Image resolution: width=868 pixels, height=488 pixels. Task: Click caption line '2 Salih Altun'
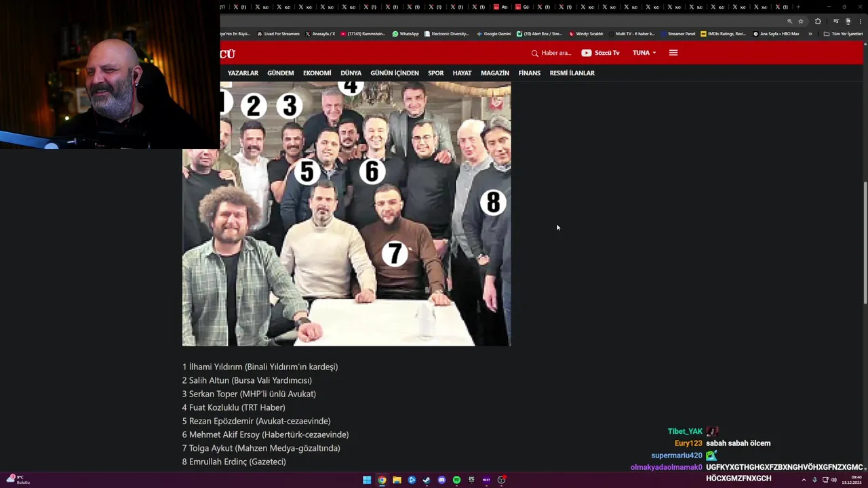click(x=247, y=380)
